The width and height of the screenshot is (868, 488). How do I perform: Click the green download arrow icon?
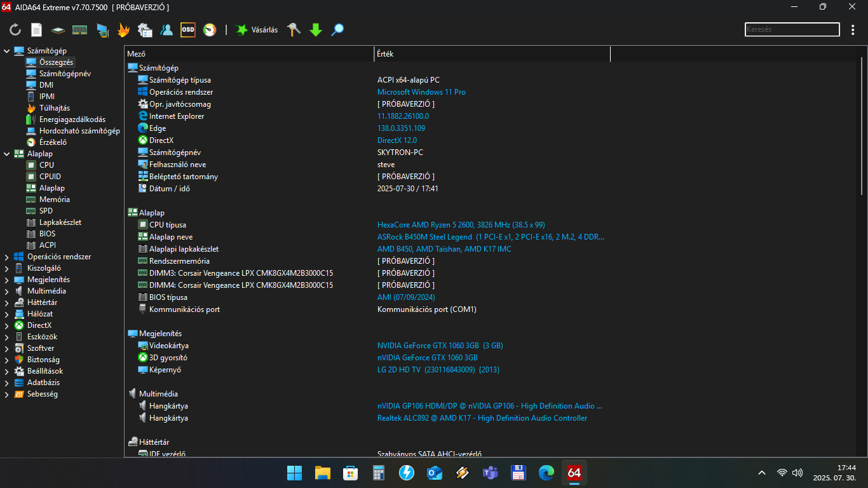click(x=316, y=30)
